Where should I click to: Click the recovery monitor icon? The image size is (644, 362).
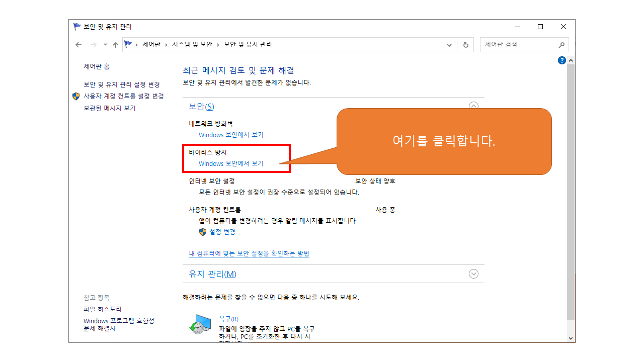tap(201, 324)
